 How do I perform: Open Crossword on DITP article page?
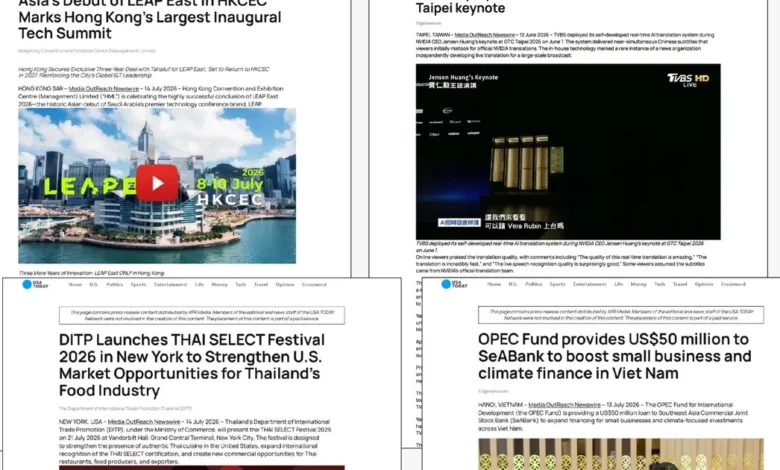314,284
